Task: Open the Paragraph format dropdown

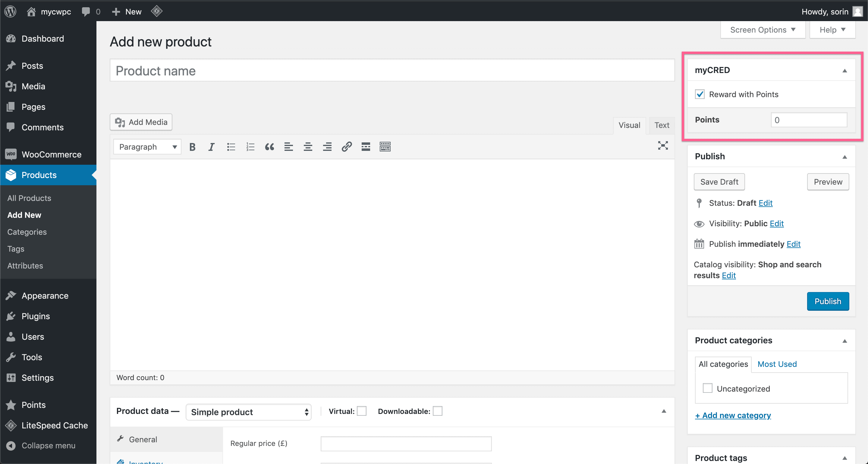Action: [147, 147]
